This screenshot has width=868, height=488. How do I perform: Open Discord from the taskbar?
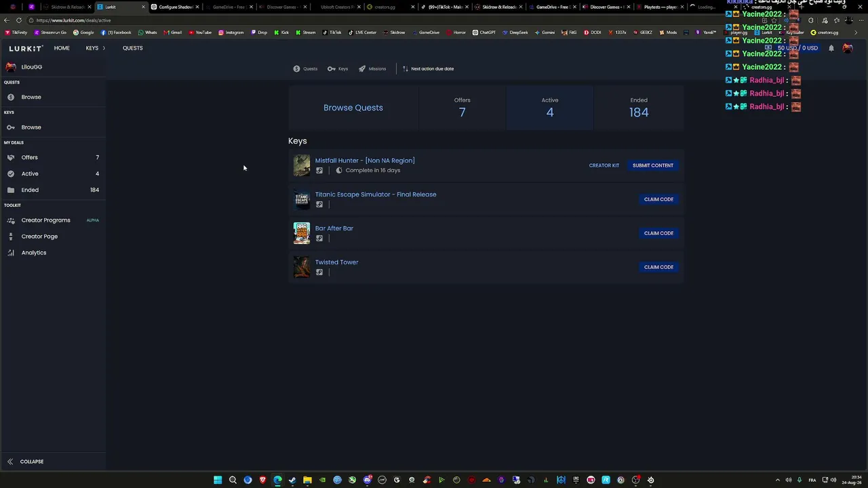point(367,480)
